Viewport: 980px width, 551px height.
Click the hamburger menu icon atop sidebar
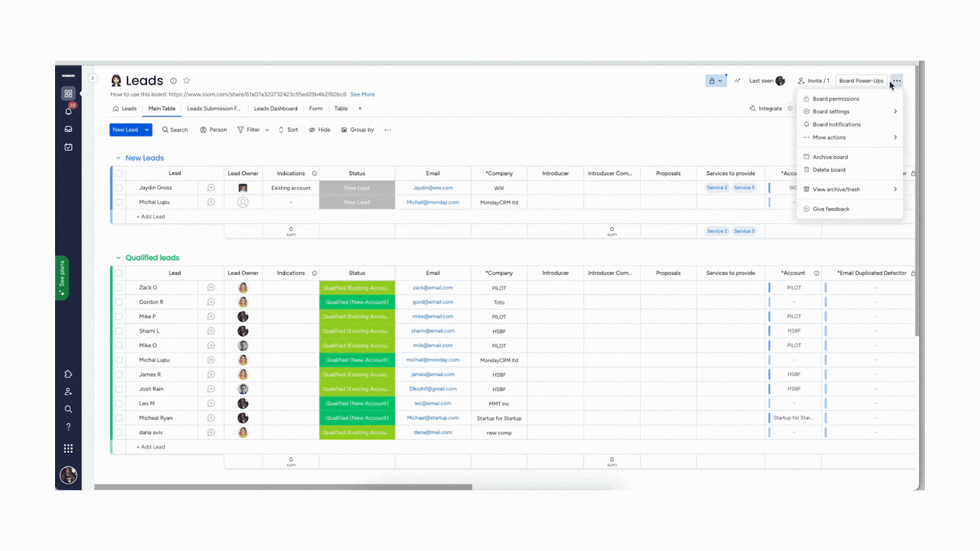(x=69, y=76)
